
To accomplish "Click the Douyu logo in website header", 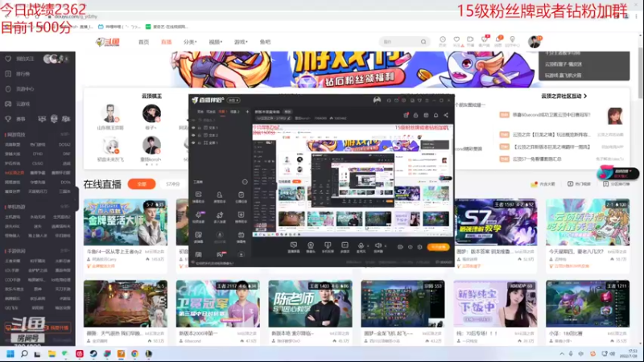I will point(108,42).
